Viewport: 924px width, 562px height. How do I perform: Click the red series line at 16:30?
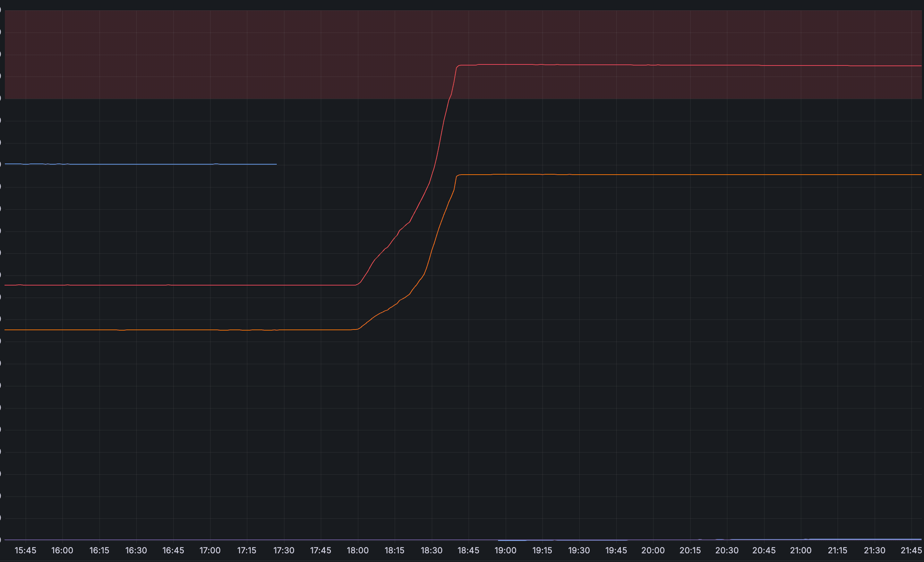point(136,285)
